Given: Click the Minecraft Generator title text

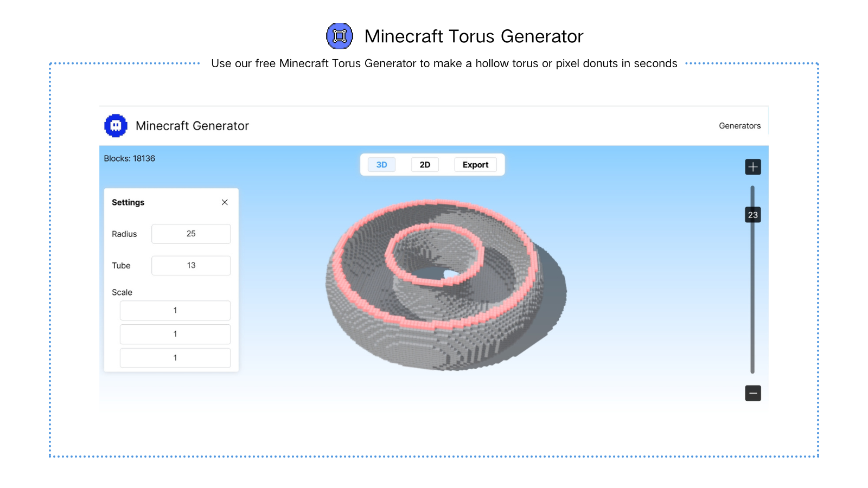Looking at the screenshot, I should [x=192, y=126].
